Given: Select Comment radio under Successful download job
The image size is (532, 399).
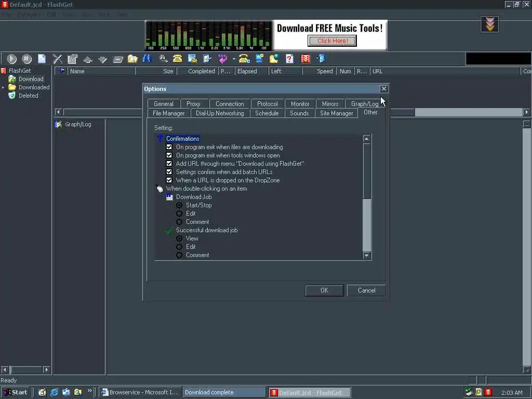Looking at the screenshot, I should click(x=179, y=255).
